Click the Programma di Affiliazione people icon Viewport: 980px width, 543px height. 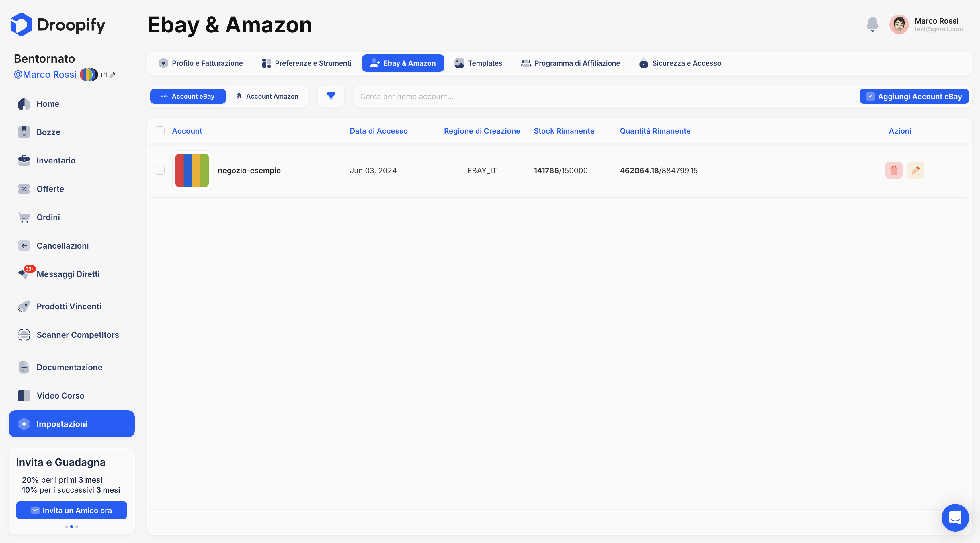526,63
